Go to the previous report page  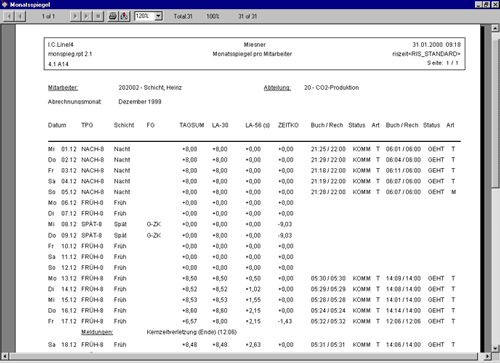[x=20, y=16]
